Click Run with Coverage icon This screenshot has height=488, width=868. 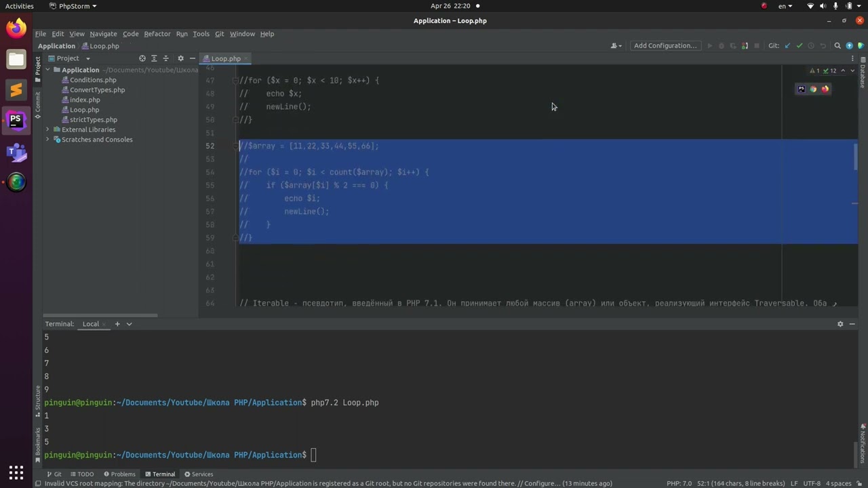(x=733, y=45)
